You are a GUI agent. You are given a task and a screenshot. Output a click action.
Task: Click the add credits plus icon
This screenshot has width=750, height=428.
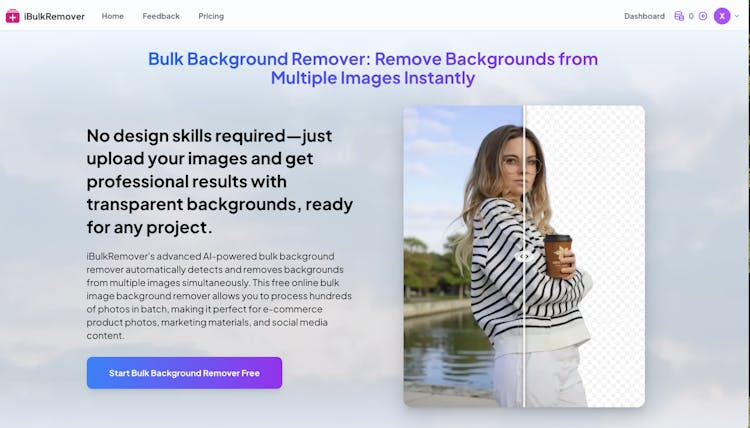[703, 16]
